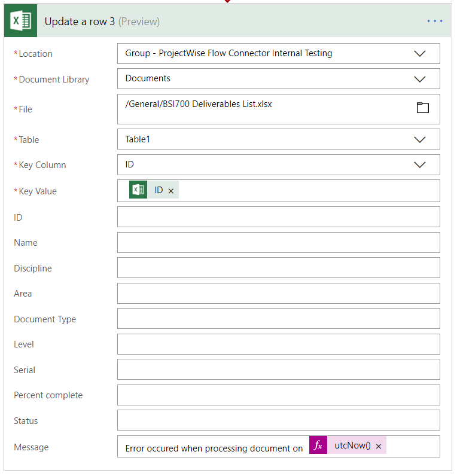Click the 'Update a row 3' action title
The height and width of the screenshot is (476, 457).
80,22
